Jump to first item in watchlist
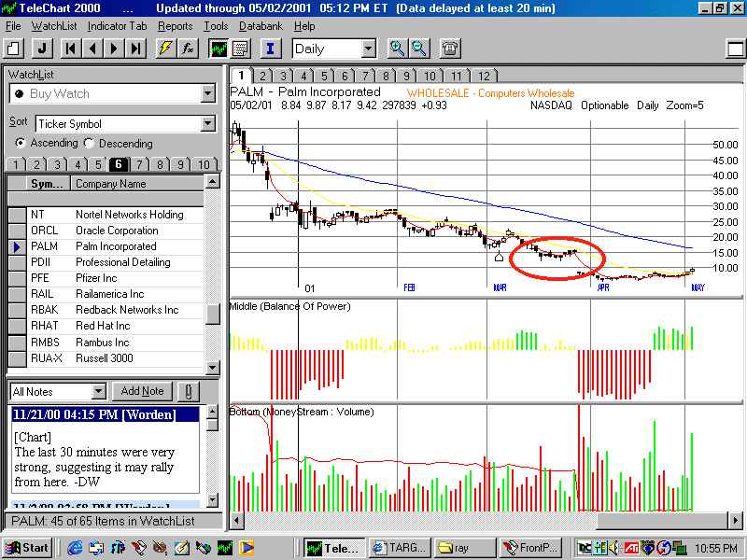This screenshot has height=560, width=747. tap(71, 49)
